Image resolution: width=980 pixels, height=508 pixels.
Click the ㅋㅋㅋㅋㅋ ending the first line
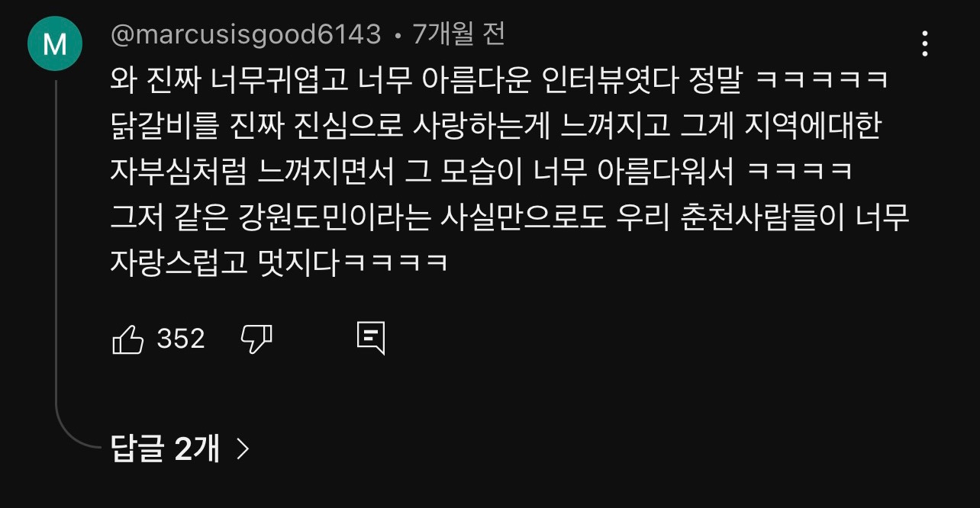pyautogui.click(x=821, y=80)
